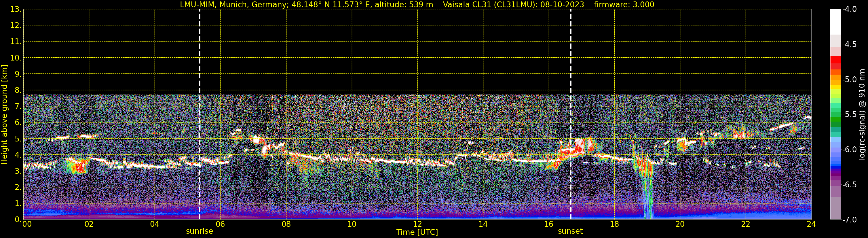Click the '2.' height tick label
Screen dimensions: 868x238
pyautogui.click(x=18, y=187)
